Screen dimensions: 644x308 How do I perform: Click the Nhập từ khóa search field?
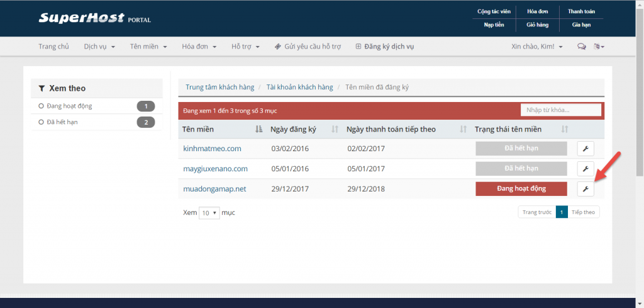[560, 110]
